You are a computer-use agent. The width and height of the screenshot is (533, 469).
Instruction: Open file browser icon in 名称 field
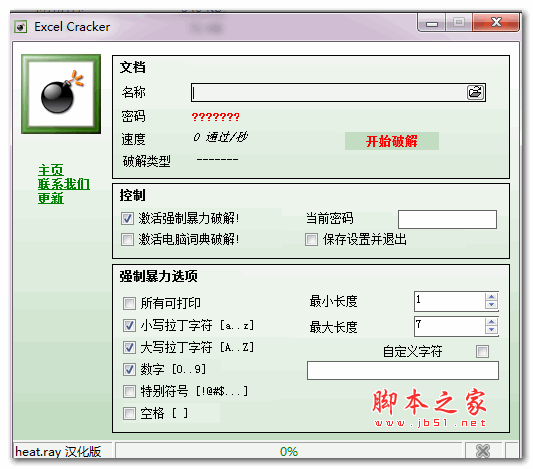[x=475, y=92]
